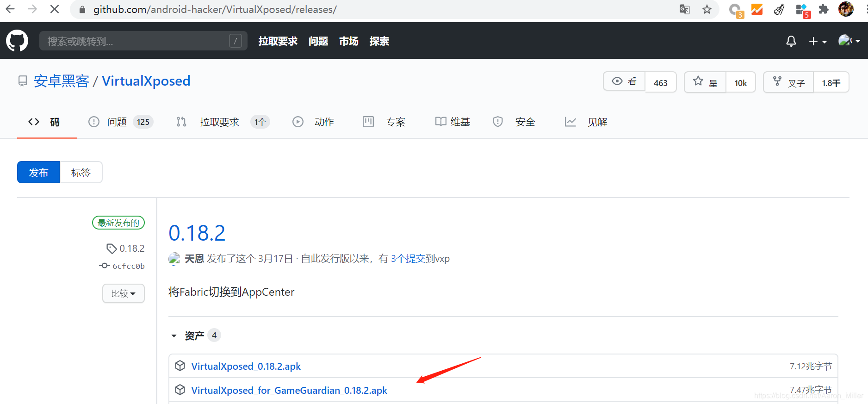Fork the repo with 叉子 button
Viewport: 868px width, 404px height.
click(788, 82)
